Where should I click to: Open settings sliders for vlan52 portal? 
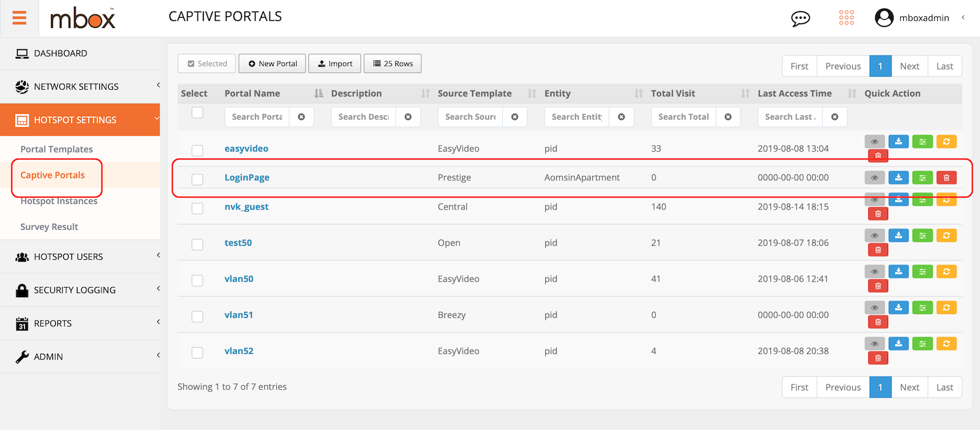(922, 344)
